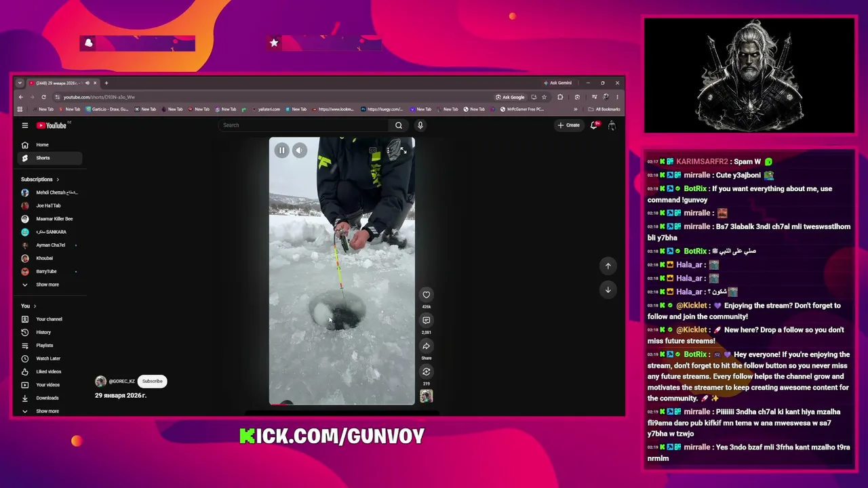Open Ask Gemini in the title bar
The width and height of the screenshot is (868, 488).
pos(557,83)
